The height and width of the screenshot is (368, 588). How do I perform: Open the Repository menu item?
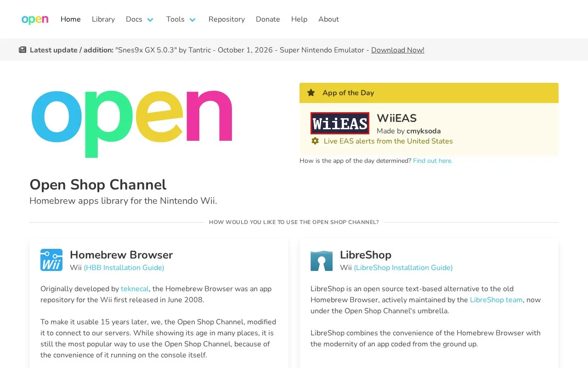pos(226,19)
